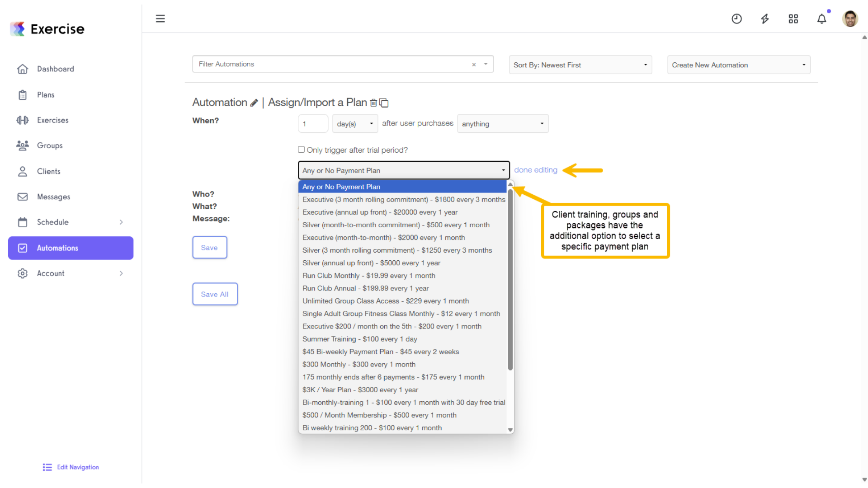Click the number of days input field
Viewport: 868px width, 488px height.
click(313, 124)
